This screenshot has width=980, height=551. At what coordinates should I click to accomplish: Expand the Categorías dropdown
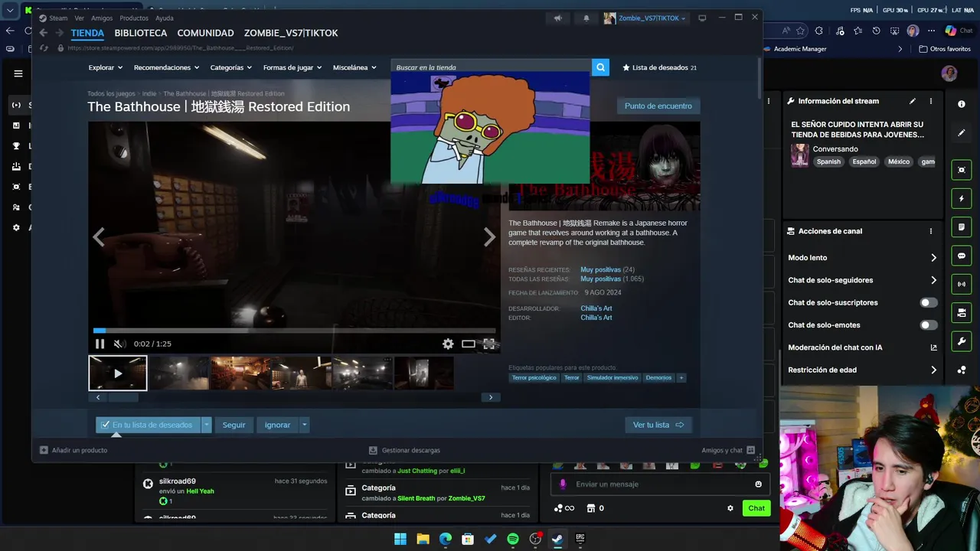coord(231,67)
